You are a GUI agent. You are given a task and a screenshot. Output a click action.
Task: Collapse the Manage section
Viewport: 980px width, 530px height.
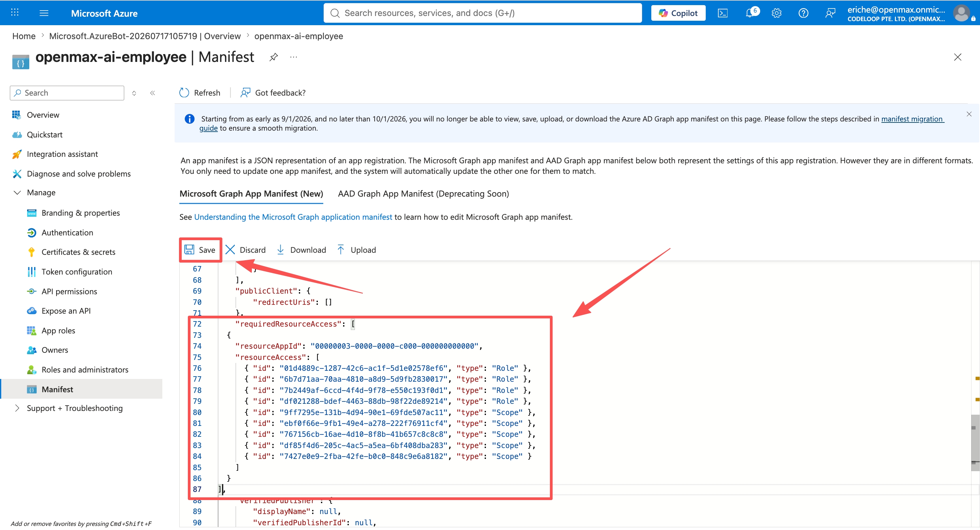17,193
